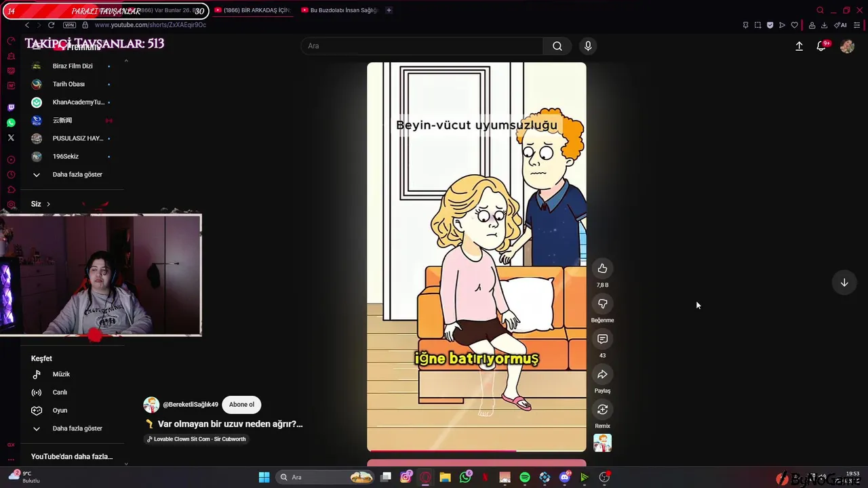Open the easy setup sliders icon
The image size is (868, 488).
coord(857,25)
